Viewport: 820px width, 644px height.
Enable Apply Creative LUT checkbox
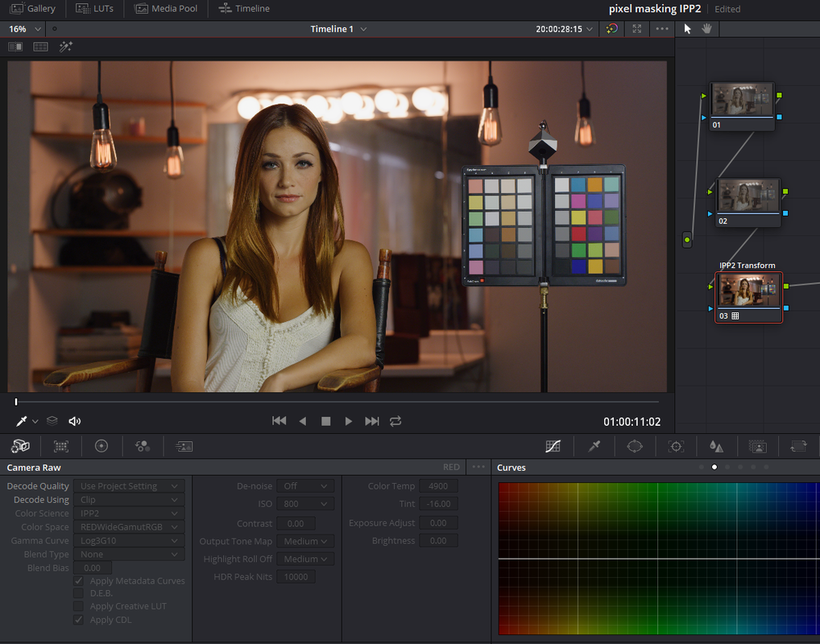(x=78, y=606)
